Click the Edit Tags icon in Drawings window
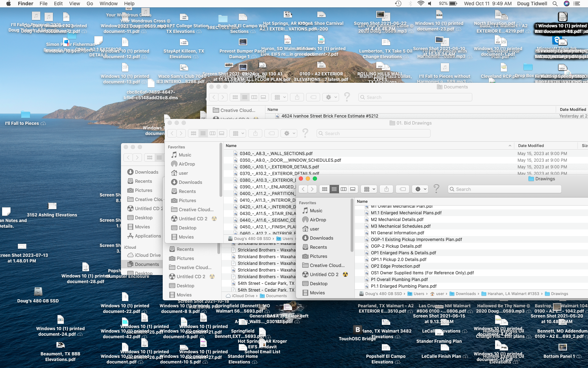Viewport: 588px width, 368px height. [x=403, y=189]
